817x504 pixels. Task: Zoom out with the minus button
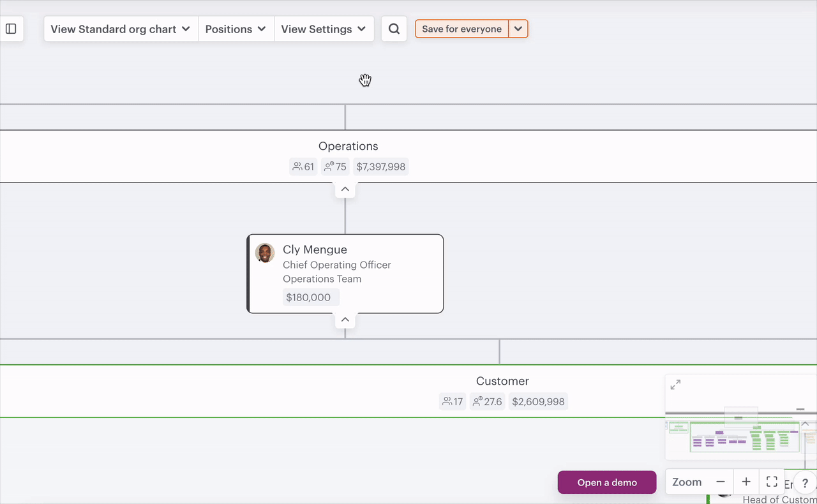[x=721, y=482]
